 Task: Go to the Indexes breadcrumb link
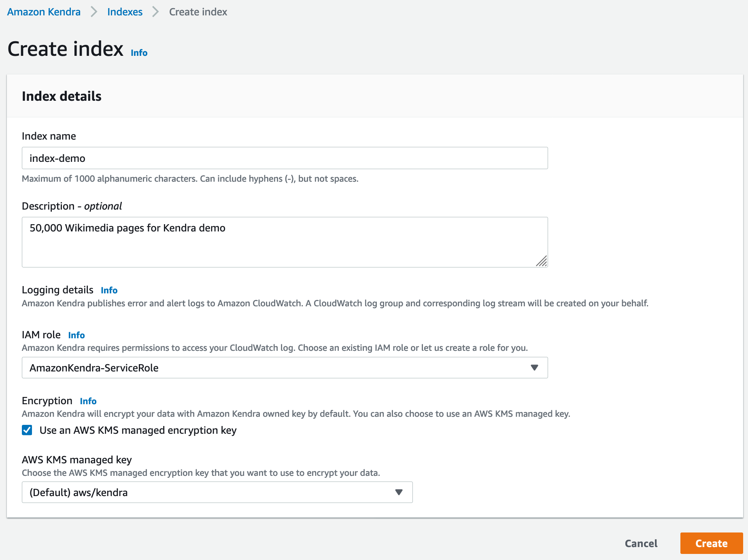coord(125,12)
